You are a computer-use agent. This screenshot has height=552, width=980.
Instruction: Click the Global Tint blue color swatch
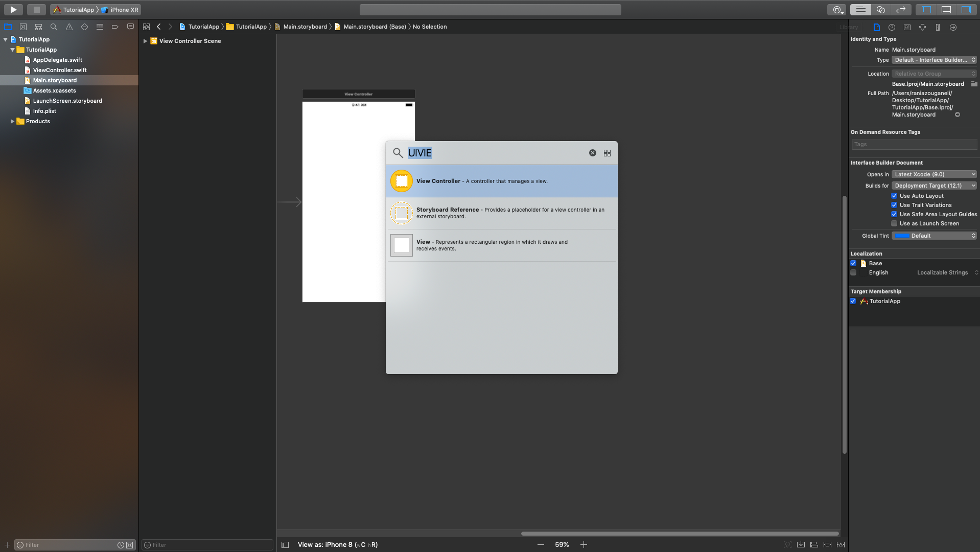coord(902,236)
